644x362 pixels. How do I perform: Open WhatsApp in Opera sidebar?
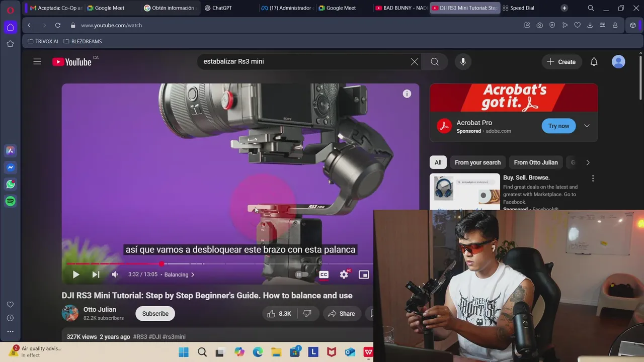(x=10, y=185)
